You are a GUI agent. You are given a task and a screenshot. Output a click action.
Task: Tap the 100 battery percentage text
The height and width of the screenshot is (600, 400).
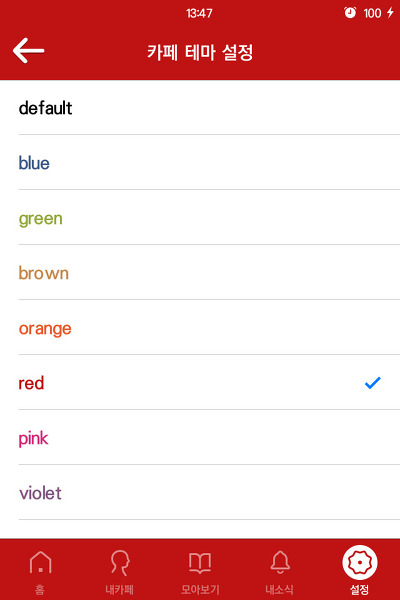click(x=372, y=13)
